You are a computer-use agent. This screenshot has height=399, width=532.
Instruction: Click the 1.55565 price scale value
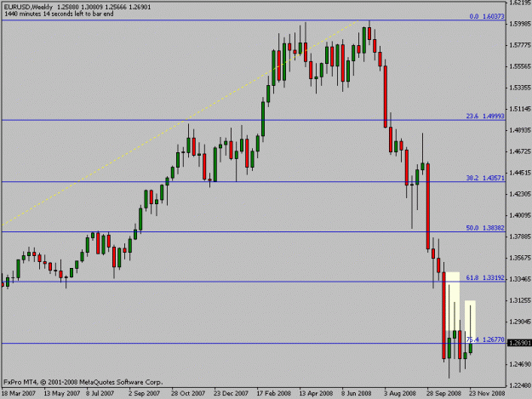(x=520, y=66)
